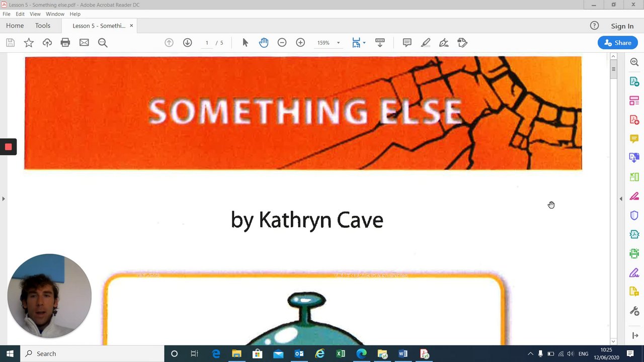Open Create PDF in the right pane

coord(634,120)
